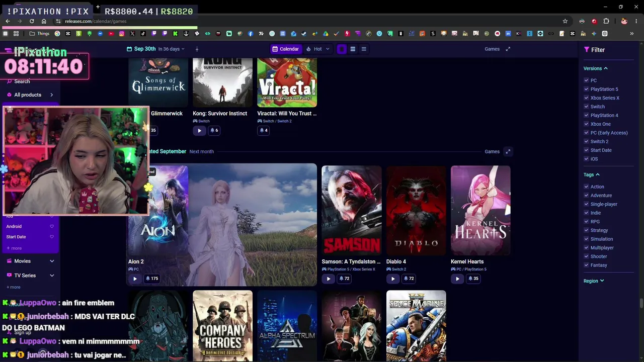Play the Samson: A Tyndalston trailer
Viewport: 644px width, 362px height.
pyautogui.click(x=328, y=279)
